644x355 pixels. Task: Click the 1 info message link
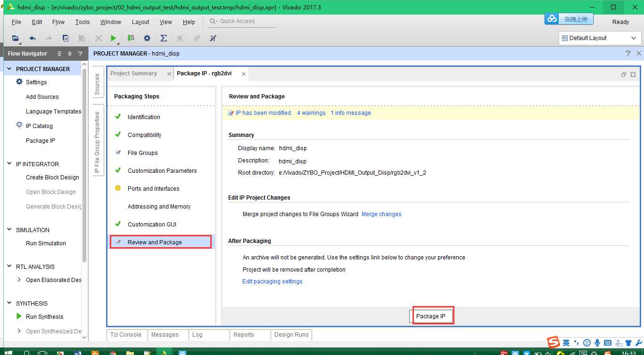351,113
